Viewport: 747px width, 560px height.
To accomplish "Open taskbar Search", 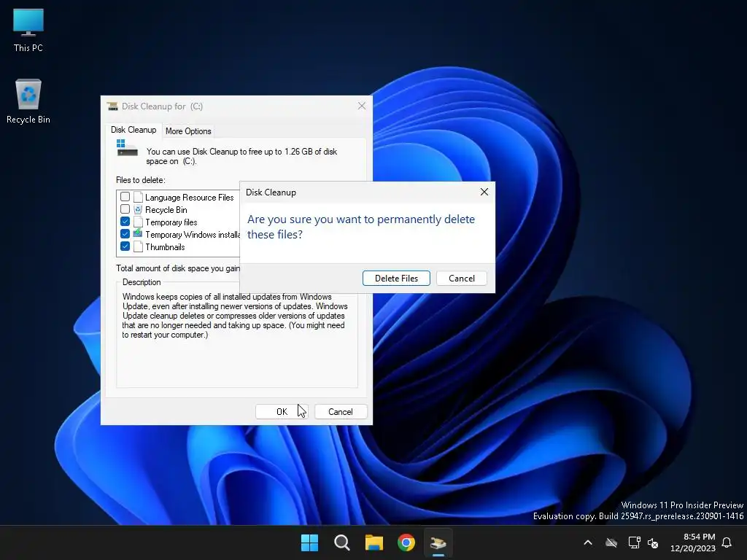I will [x=341, y=542].
